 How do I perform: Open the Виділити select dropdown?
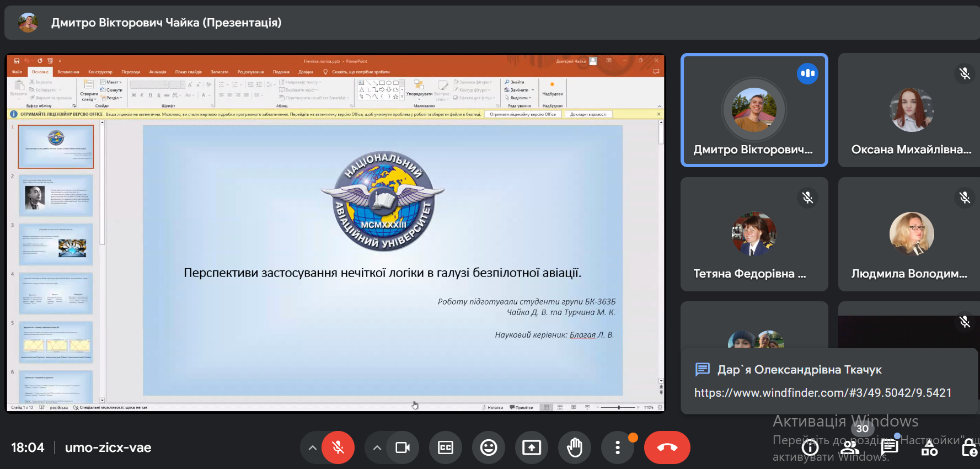(x=518, y=98)
